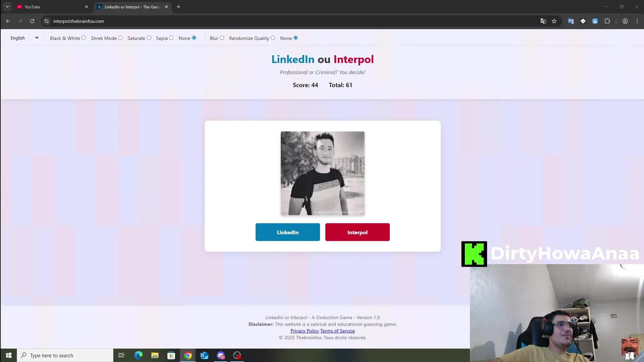Open the English language dropdown

pyautogui.click(x=24, y=38)
